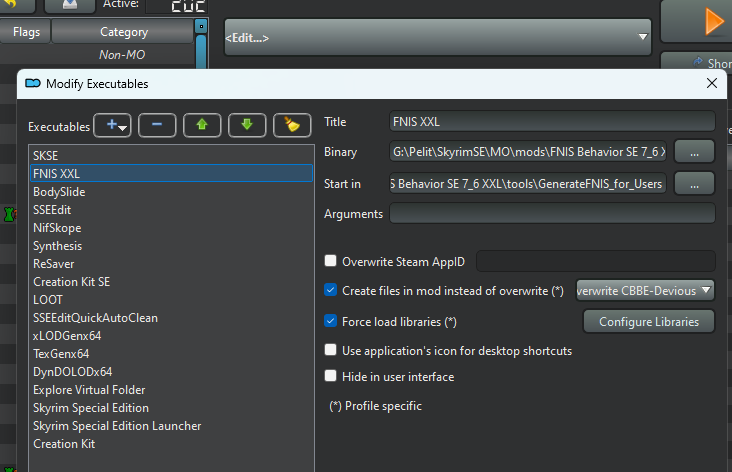Toggle Overwrite Steam AppID checkbox
732x472 pixels.
pyautogui.click(x=331, y=261)
